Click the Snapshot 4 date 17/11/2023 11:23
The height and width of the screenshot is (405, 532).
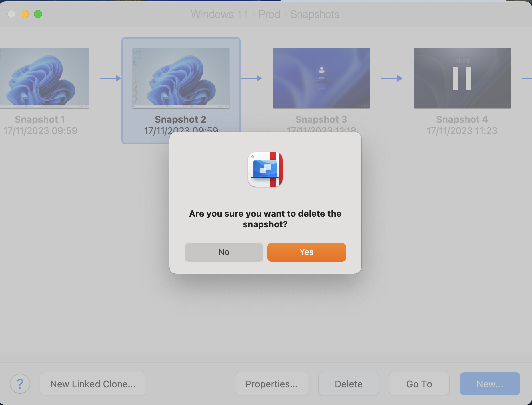pos(462,131)
